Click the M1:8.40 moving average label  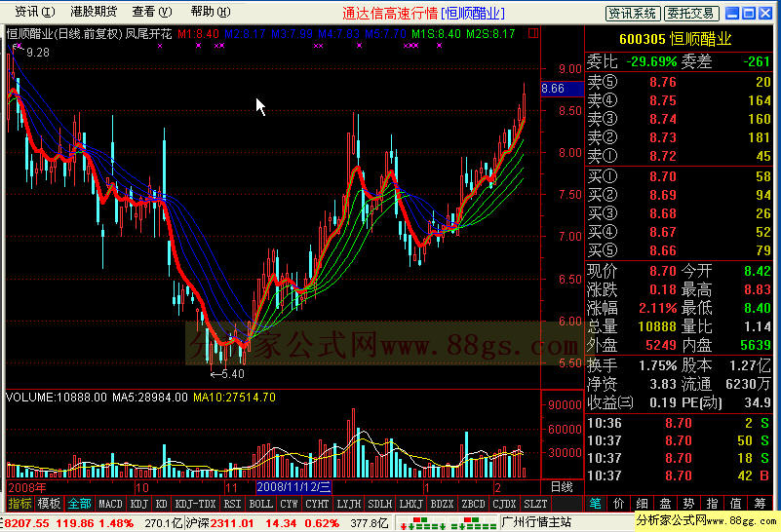(x=198, y=34)
